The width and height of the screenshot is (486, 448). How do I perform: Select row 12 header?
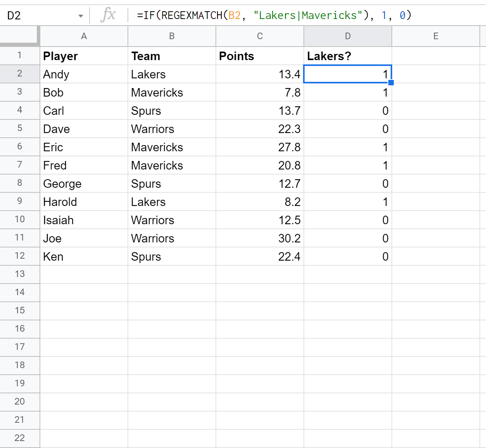(x=19, y=256)
